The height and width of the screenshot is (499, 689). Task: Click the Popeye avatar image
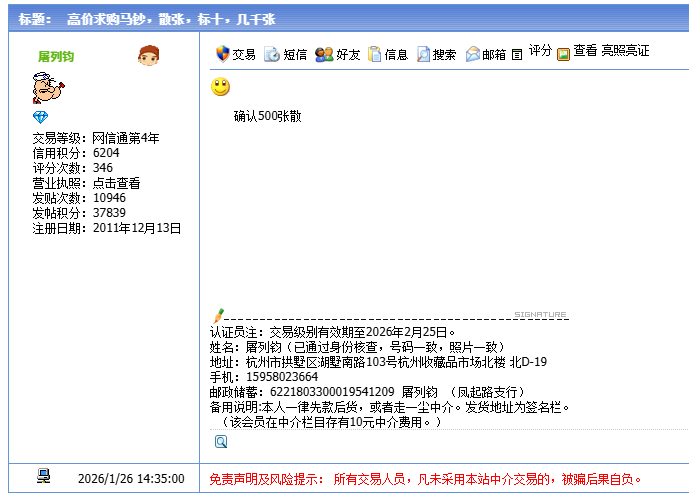(x=48, y=90)
